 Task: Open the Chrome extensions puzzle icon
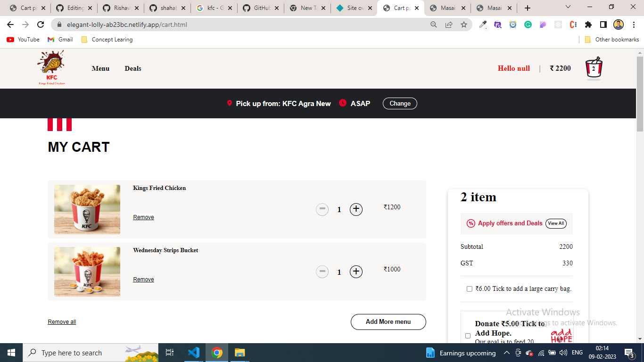click(588, 25)
